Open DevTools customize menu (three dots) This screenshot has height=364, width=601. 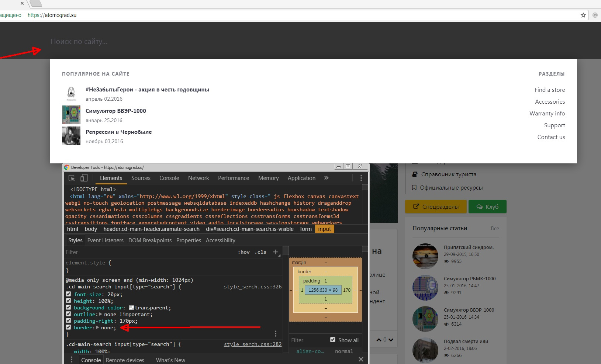click(x=361, y=178)
